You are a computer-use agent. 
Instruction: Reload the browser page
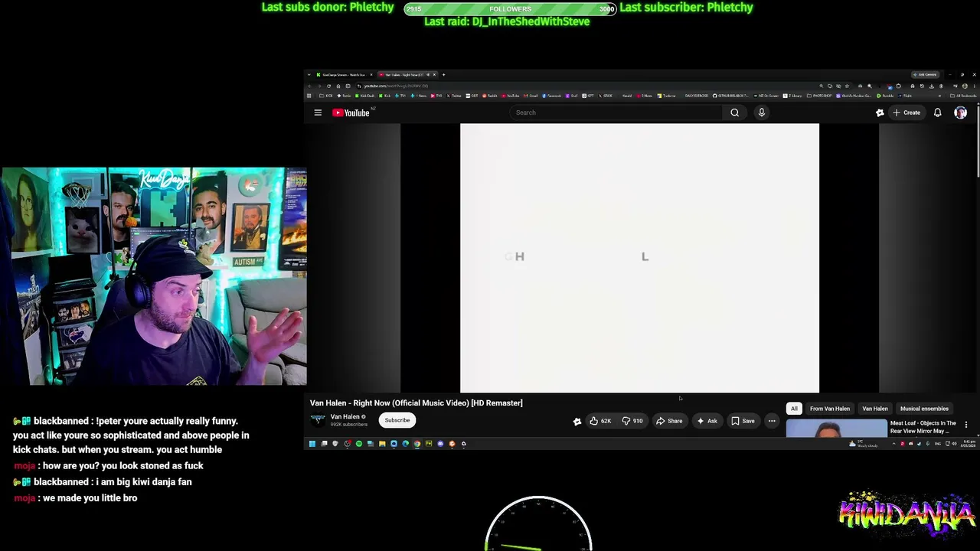(328, 86)
